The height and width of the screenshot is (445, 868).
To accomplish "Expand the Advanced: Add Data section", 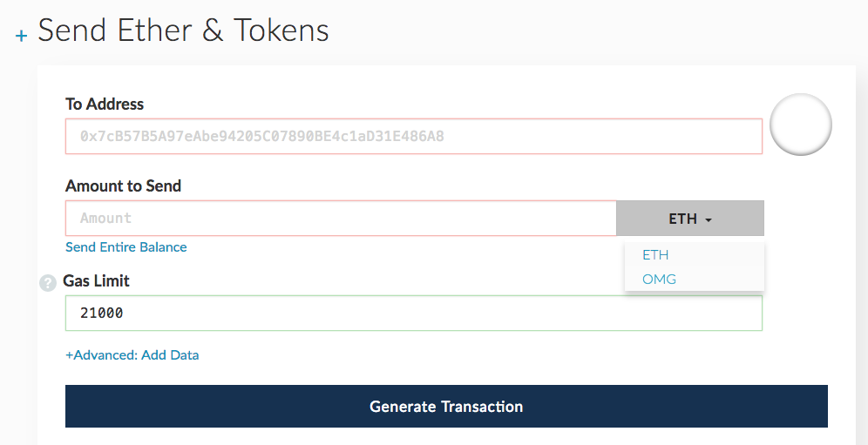I will [132, 355].
